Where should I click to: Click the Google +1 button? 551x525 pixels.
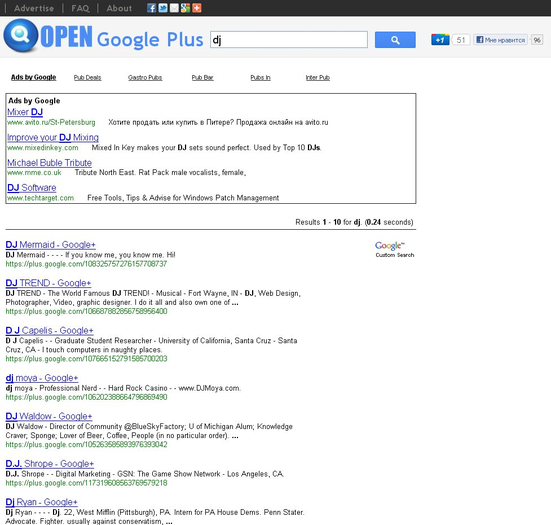(x=440, y=40)
